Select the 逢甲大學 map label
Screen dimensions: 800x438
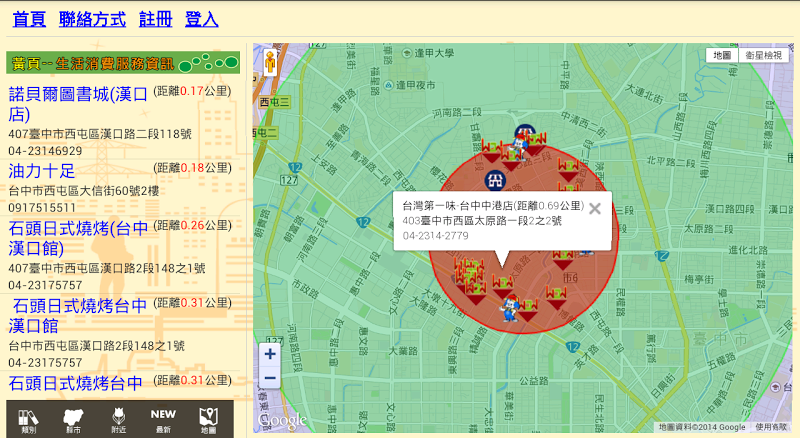coord(434,53)
